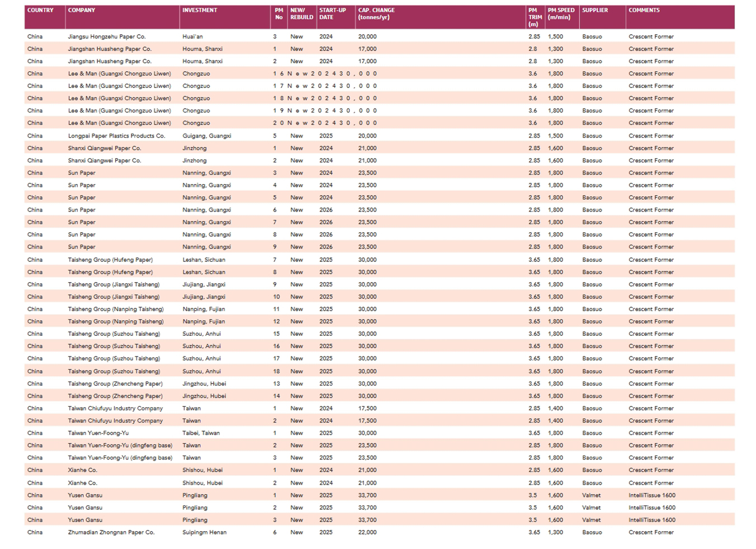Click Leshan, Sichuan in Hufeng Paper PM 8 row
The width and height of the screenshot is (756, 549).
click(204, 272)
